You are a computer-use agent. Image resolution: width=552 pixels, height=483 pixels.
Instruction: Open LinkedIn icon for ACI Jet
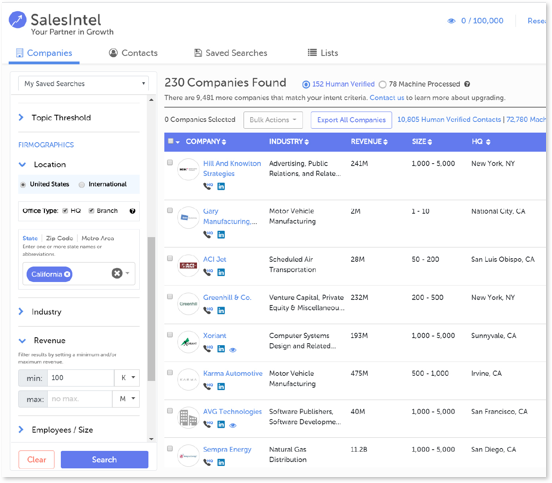point(221,272)
